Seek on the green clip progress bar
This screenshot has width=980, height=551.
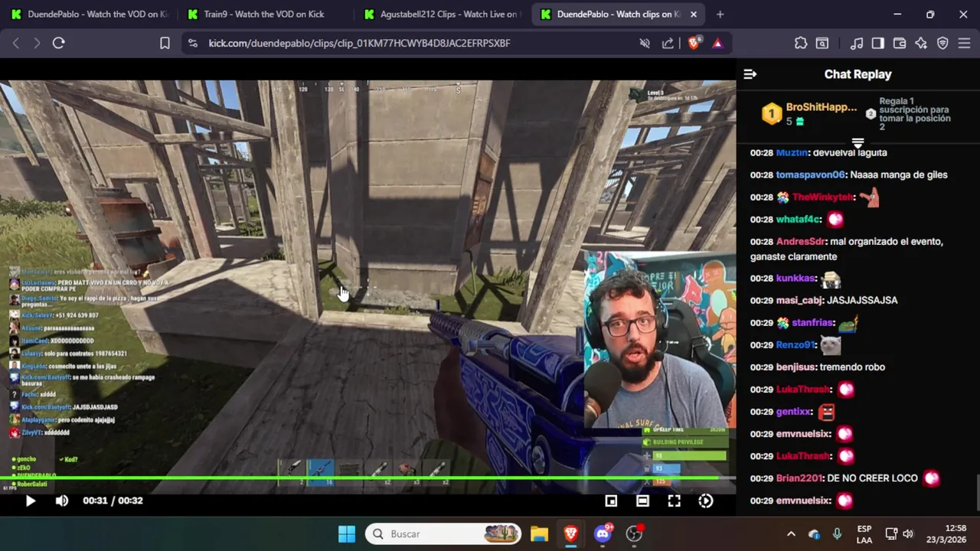tap(367, 478)
